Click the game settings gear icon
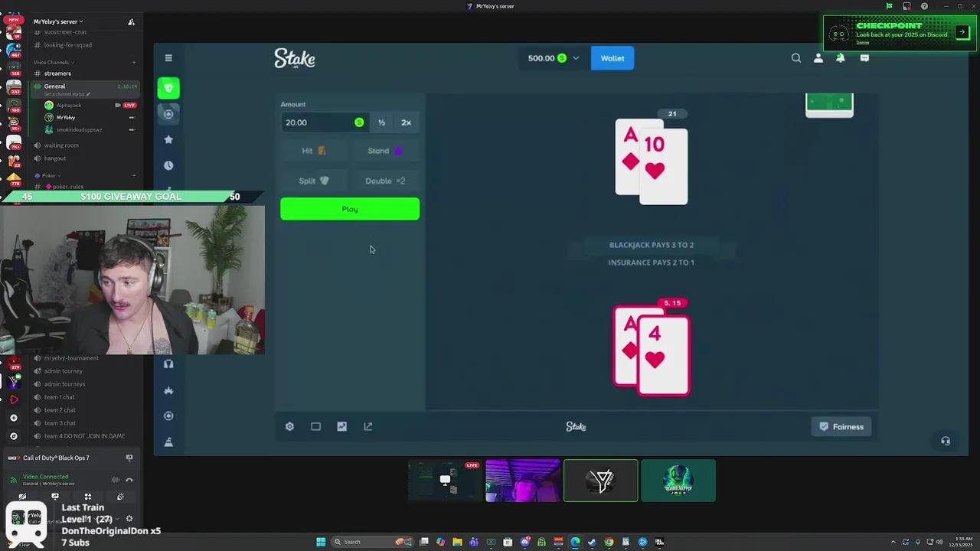Viewport: 980px width, 551px height. 289,427
